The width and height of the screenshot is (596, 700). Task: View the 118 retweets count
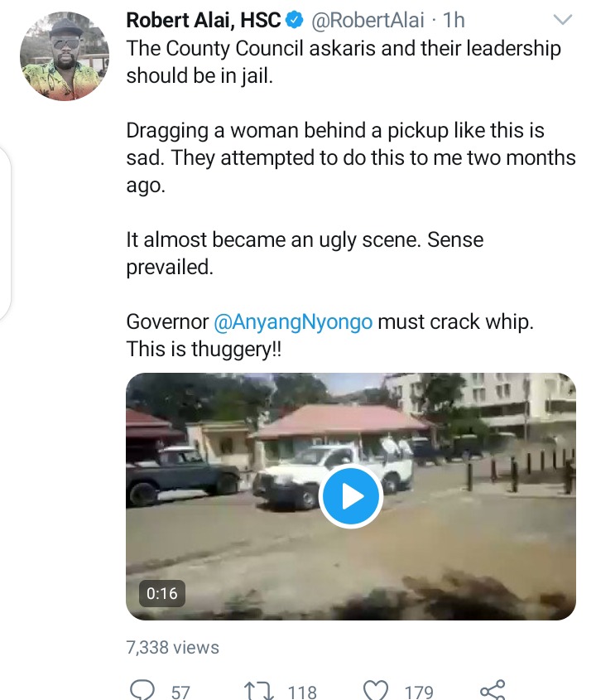(x=302, y=692)
